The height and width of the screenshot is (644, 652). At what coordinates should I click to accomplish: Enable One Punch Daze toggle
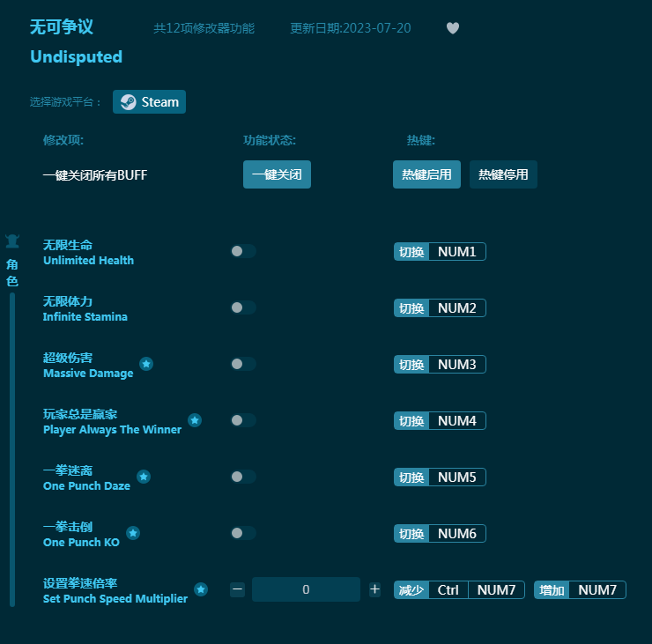click(x=243, y=477)
